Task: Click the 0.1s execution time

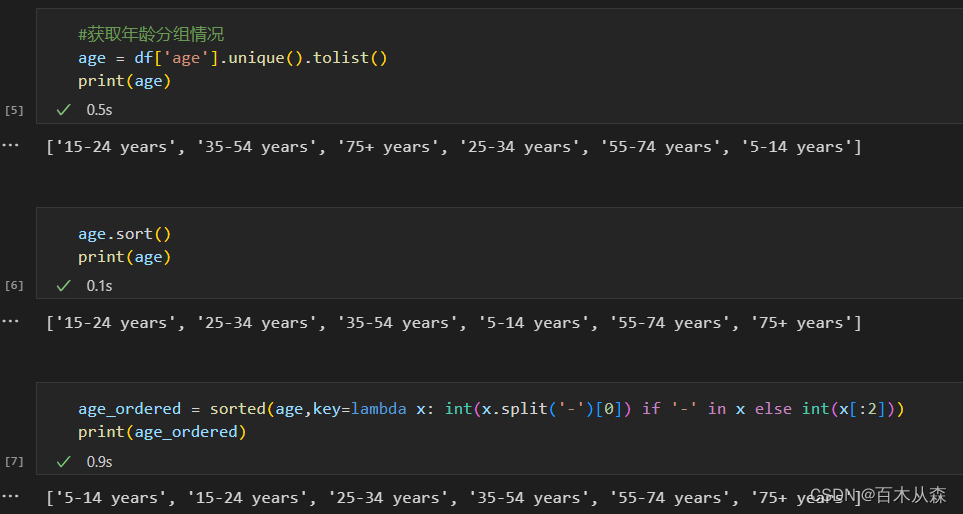Action: point(99,286)
